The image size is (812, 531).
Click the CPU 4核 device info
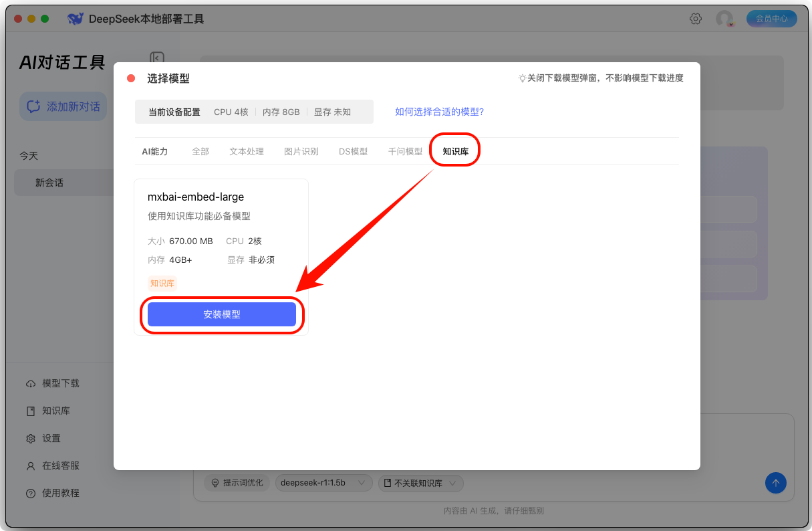coord(231,112)
